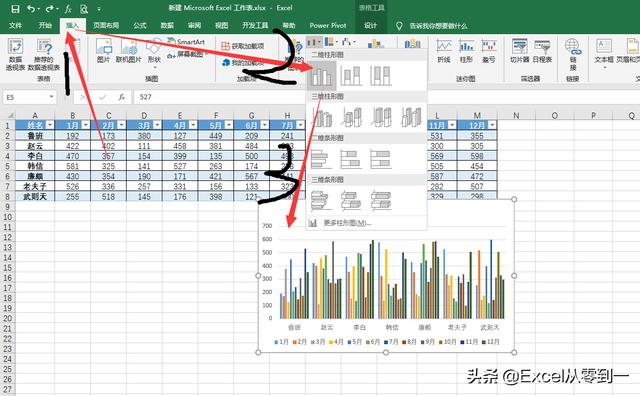Click the formula bar fx insert function icon
This screenshot has width=640, height=396.
click(122, 97)
